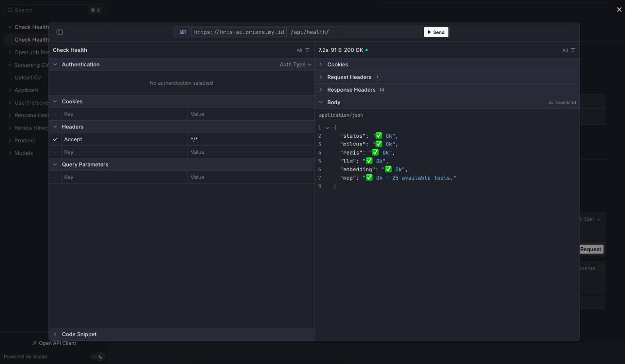Collapse the JSON root object arrow
The width and height of the screenshot is (625, 364).
coord(327,128)
